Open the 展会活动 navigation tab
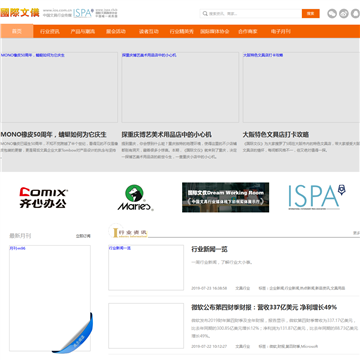 116,31
